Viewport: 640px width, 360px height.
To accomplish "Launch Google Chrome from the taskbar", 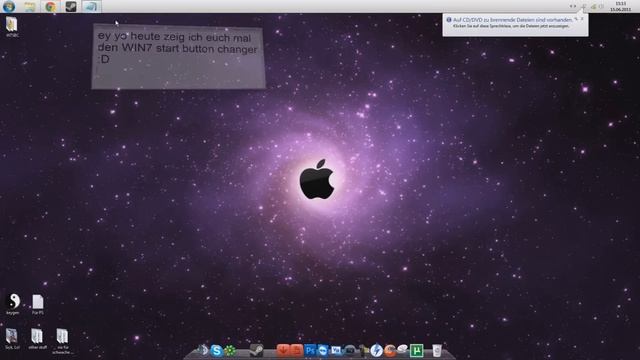I will pyautogui.click(x=50, y=6).
